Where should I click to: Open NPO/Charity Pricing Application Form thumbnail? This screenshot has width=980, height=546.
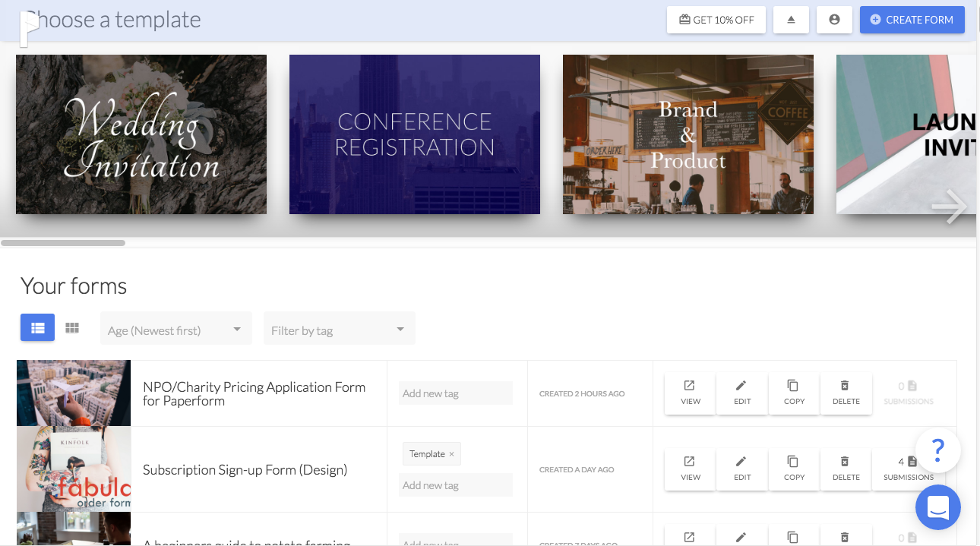click(74, 393)
